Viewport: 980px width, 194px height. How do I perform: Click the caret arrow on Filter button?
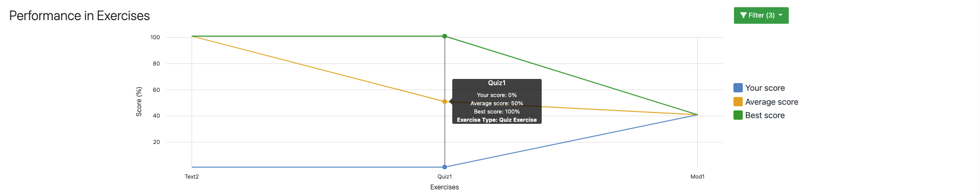point(780,15)
